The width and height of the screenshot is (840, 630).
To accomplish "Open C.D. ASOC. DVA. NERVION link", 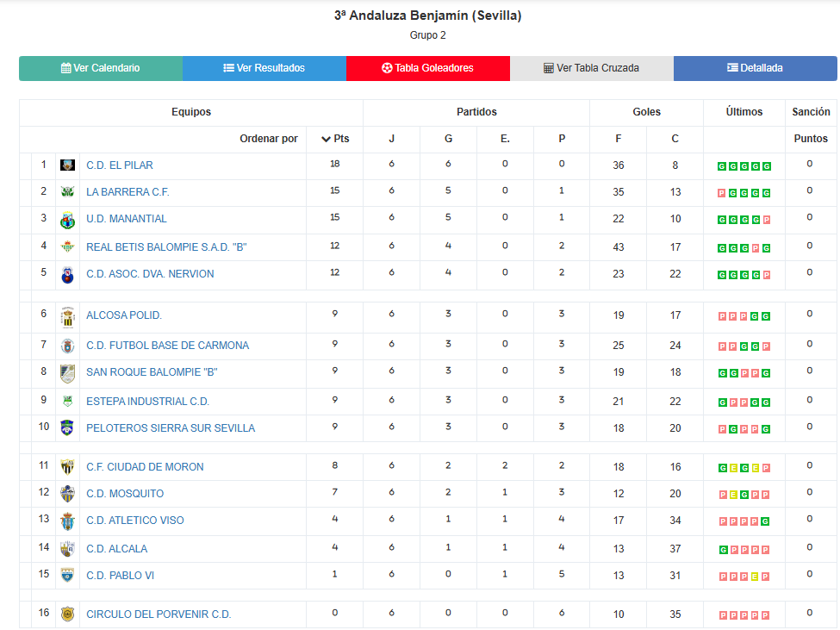I will 150,274.
